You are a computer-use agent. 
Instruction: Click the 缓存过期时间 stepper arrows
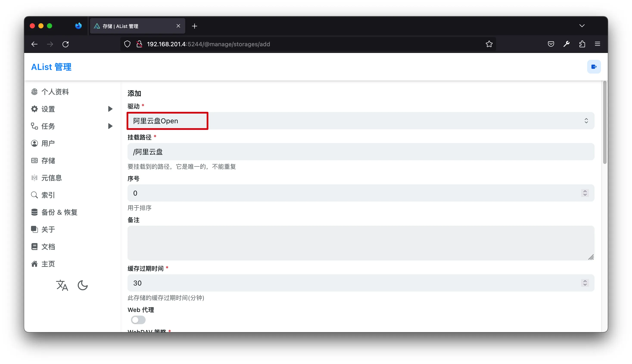click(585, 283)
